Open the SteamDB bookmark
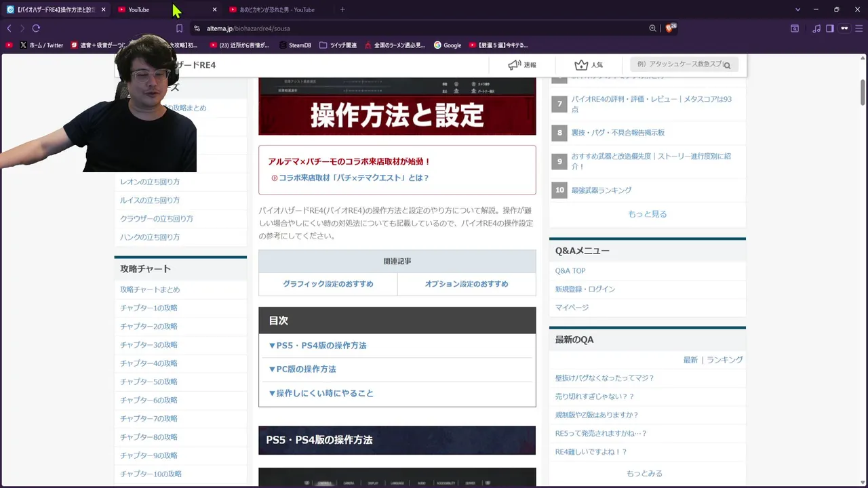Screen dimensions: 868x488 (x=295, y=45)
